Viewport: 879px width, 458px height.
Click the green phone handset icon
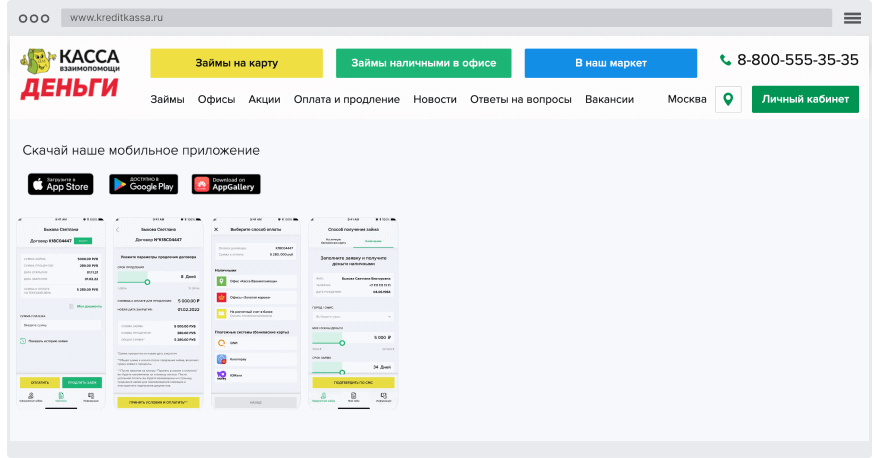click(x=725, y=60)
